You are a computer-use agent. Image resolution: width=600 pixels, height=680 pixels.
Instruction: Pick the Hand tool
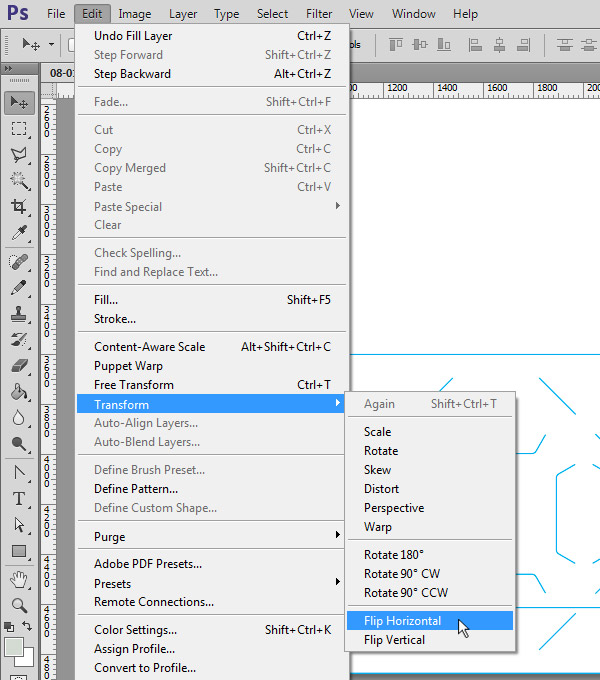(x=19, y=579)
